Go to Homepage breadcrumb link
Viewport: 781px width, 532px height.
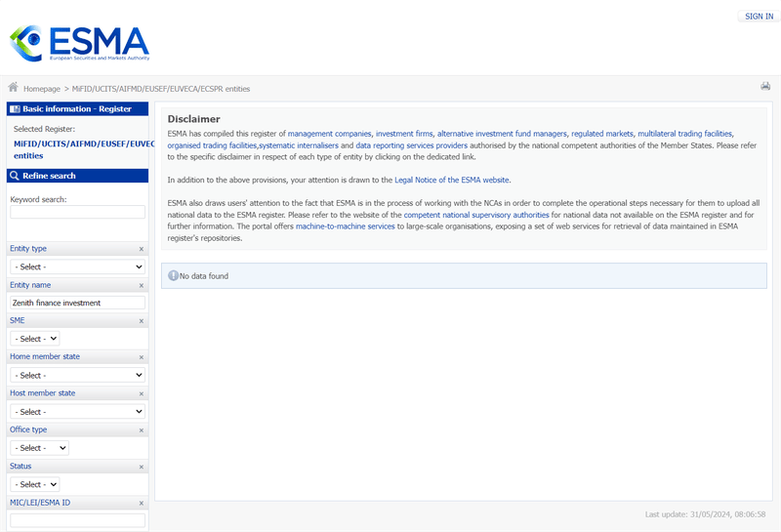coord(42,89)
